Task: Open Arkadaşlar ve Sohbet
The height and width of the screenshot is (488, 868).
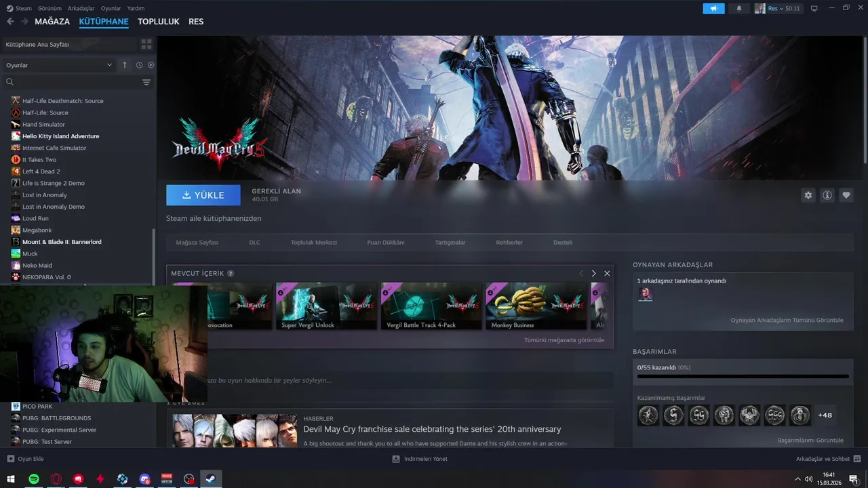Action: coord(829,459)
